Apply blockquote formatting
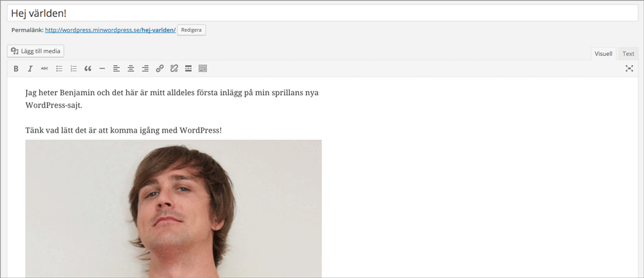 tap(88, 69)
